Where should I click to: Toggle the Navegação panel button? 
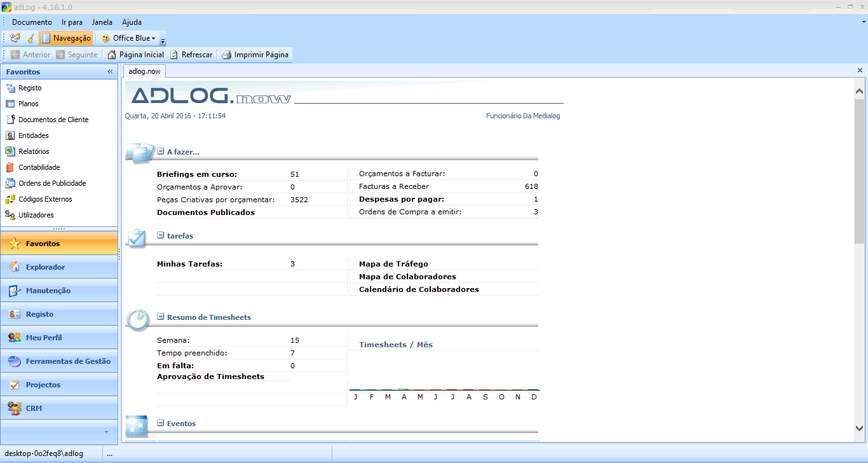pos(66,38)
